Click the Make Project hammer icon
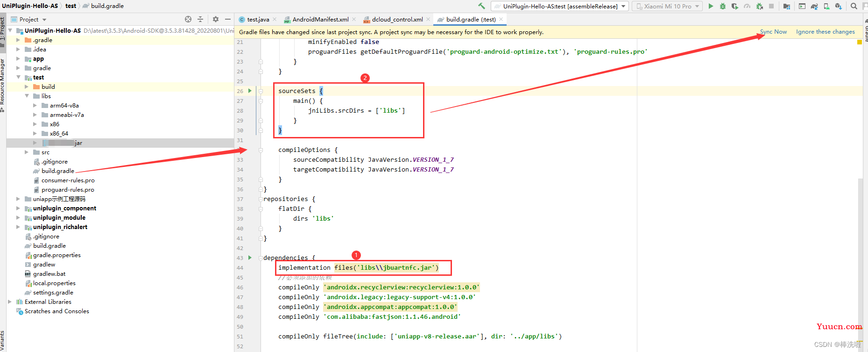Screen dimensions: 868x352 [x=481, y=6]
